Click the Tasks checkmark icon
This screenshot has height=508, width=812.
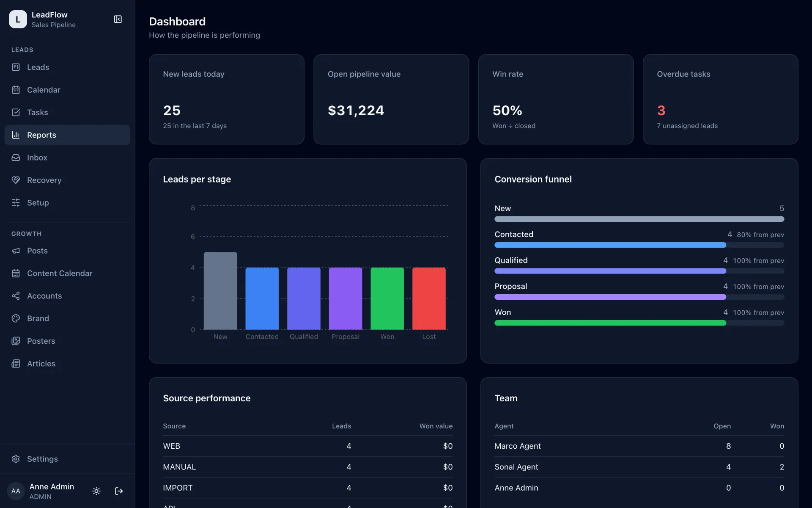coord(16,112)
